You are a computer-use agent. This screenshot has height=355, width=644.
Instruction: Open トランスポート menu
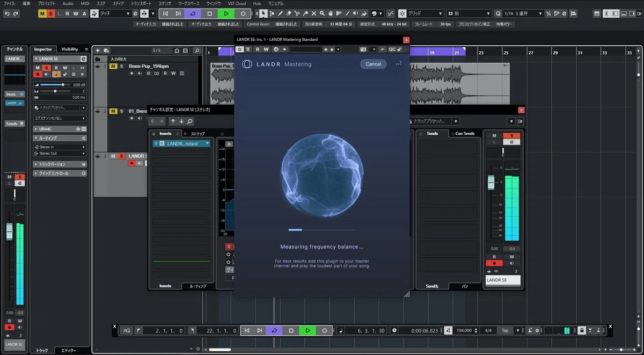pos(141,3)
